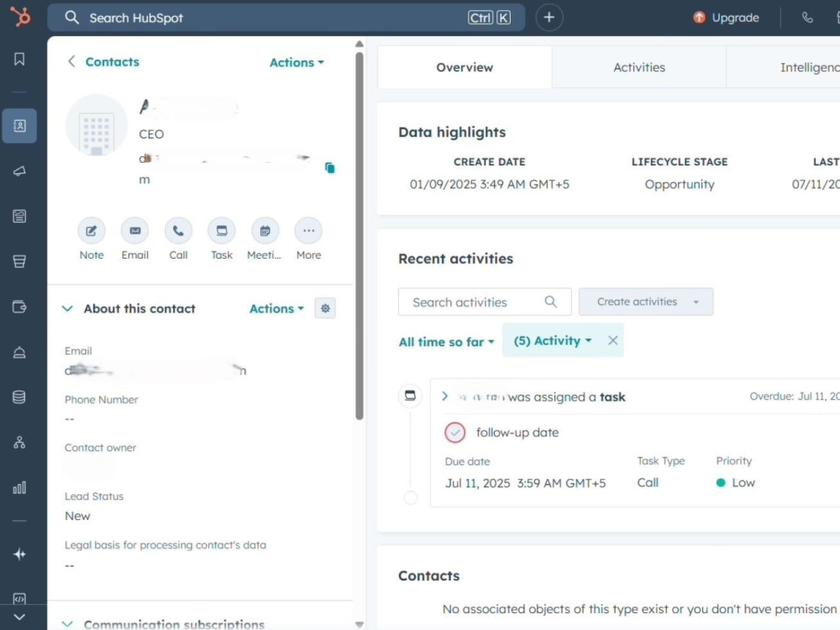Expand the Communication subscriptions section

tap(67, 624)
